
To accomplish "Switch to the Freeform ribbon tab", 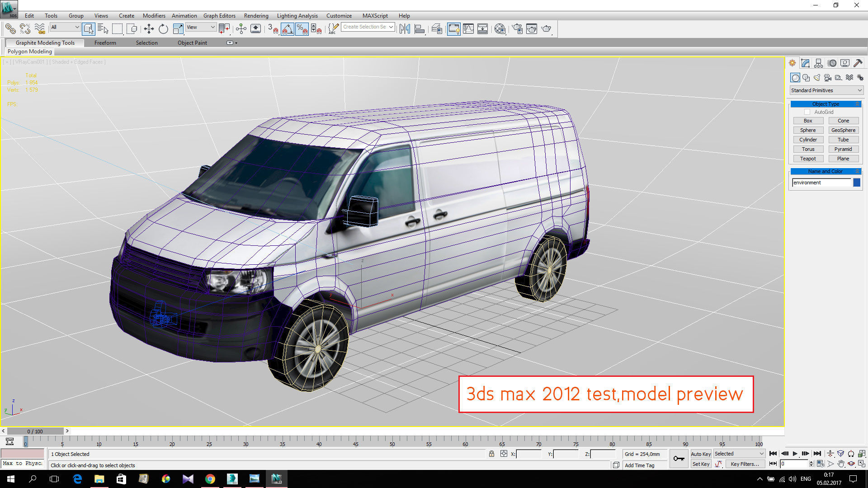I will tap(105, 43).
